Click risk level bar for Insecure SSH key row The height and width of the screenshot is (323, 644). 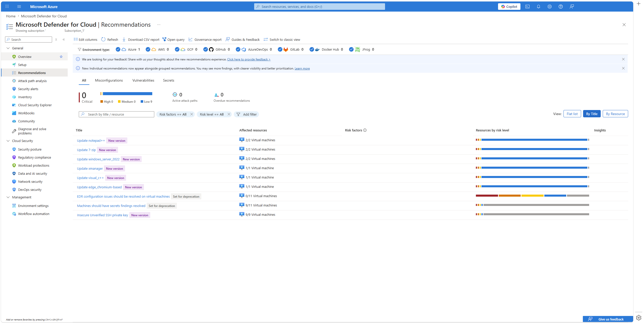click(532, 214)
